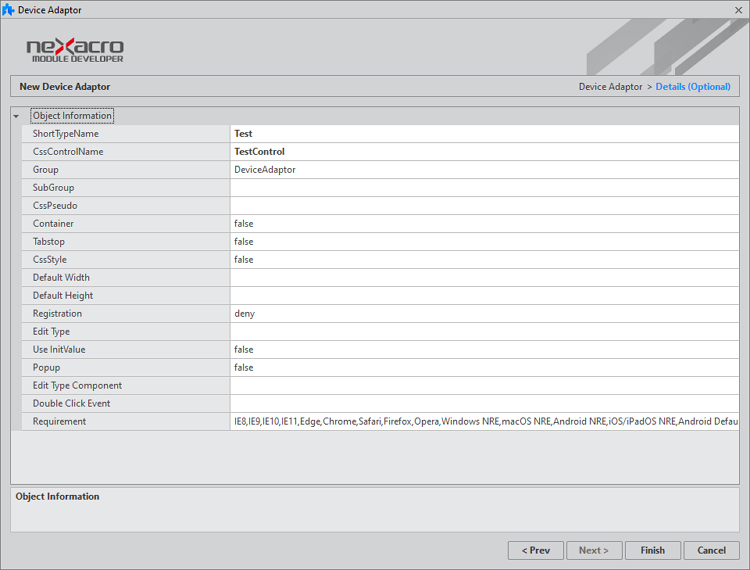This screenshot has height=570, width=750.
Task: Select the Details (Optional) breadcrumb step
Action: coord(693,87)
